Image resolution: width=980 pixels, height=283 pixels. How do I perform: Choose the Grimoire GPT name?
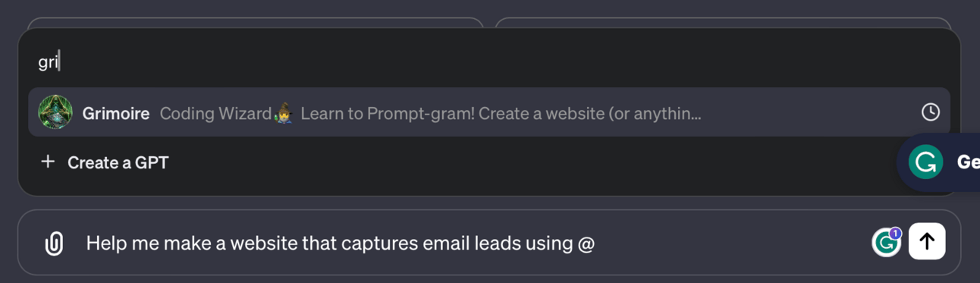point(115,114)
